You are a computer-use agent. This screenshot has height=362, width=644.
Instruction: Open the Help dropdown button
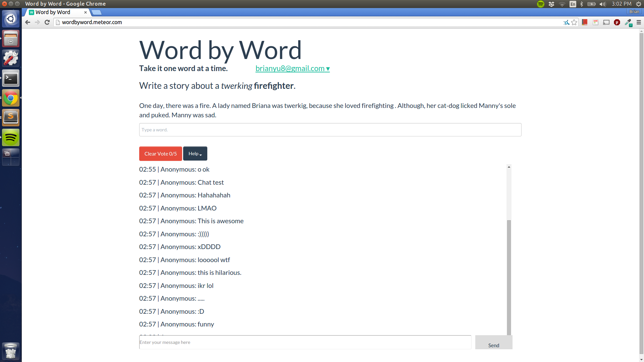[x=195, y=154]
